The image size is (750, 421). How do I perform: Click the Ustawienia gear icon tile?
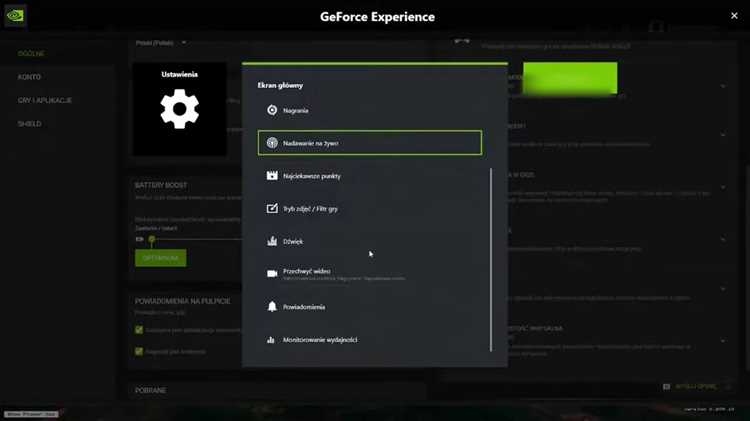[x=179, y=109]
